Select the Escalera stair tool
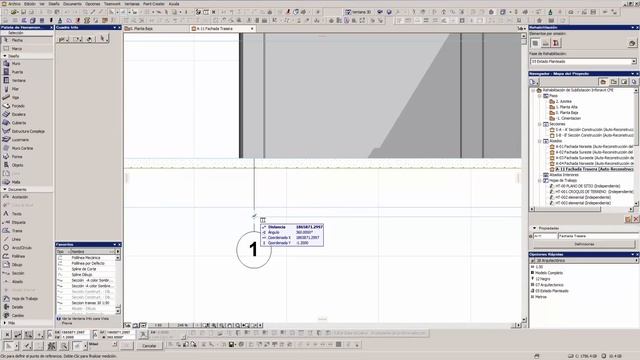This screenshot has height=360, width=640. point(27,114)
